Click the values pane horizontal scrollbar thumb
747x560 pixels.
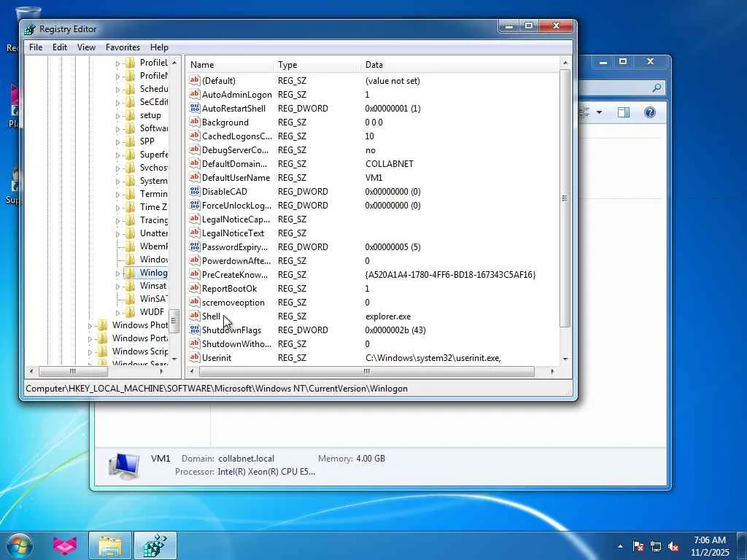tap(366, 371)
